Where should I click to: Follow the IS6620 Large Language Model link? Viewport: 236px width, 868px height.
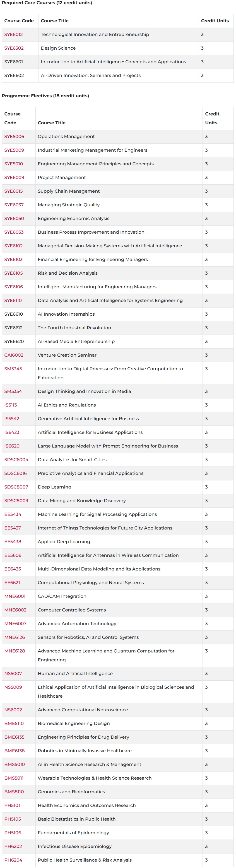click(12, 446)
